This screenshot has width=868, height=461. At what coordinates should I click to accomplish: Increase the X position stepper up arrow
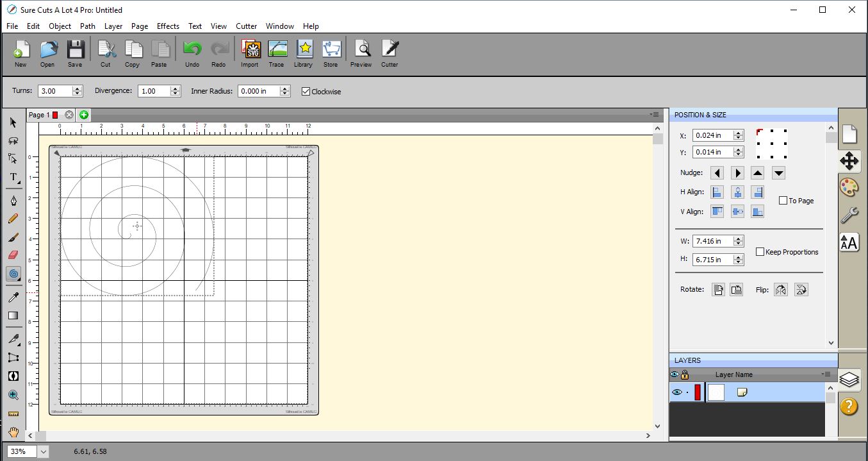(739, 133)
